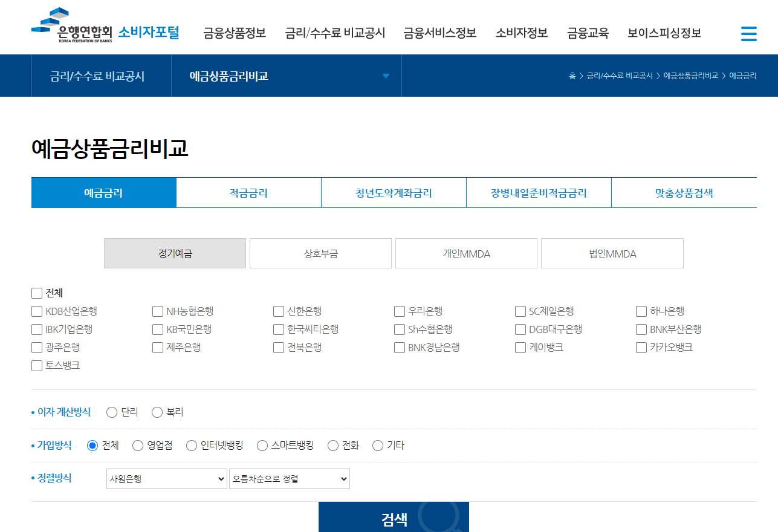
Task: Check the 토스뱅크 checkbox
Action: pyautogui.click(x=36, y=365)
